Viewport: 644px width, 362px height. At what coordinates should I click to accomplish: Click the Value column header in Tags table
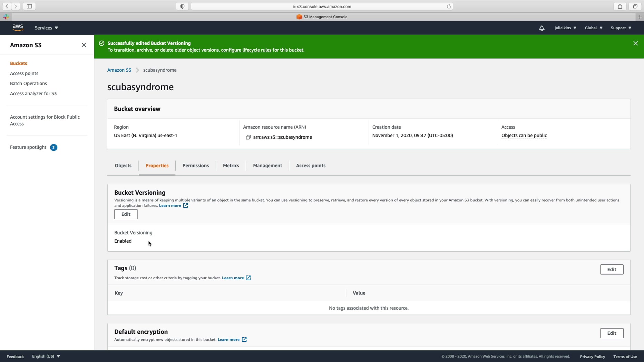click(359, 293)
